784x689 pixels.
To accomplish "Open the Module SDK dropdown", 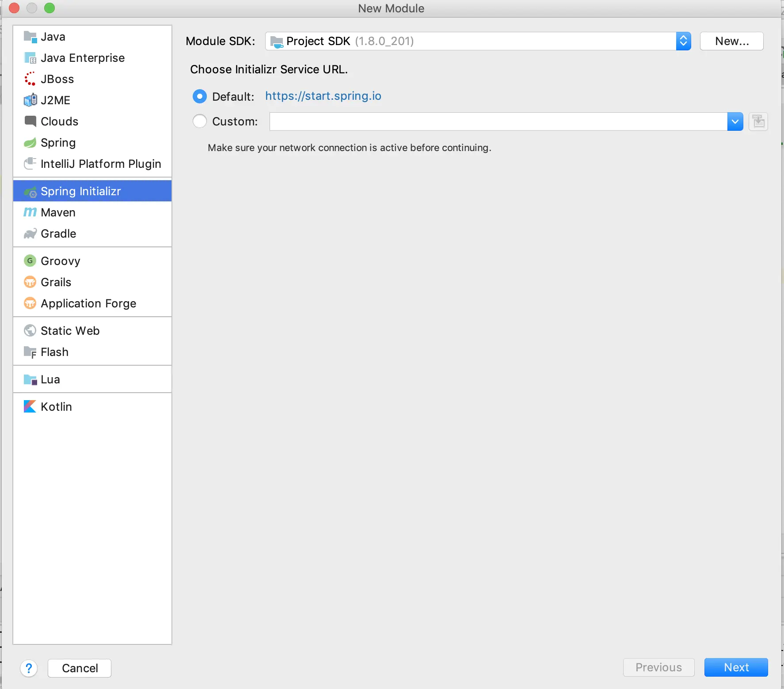I will (478, 41).
